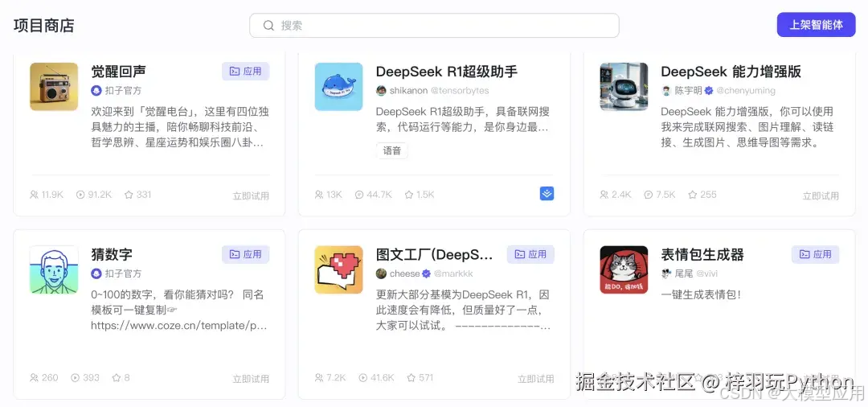Click cheese author avatar
Screen dimensions: 868x407
click(382, 273)
